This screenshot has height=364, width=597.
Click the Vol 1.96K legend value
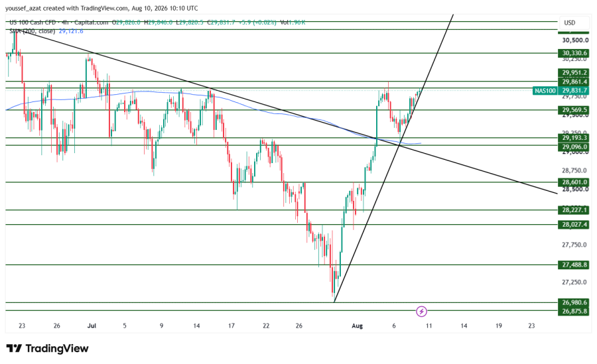point(293,23)
